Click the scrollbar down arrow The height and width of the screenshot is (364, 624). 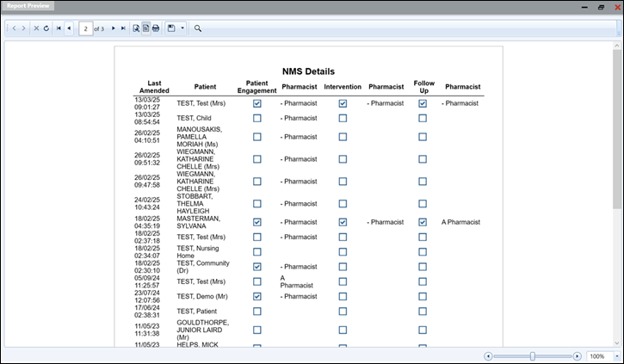[617, 342]
